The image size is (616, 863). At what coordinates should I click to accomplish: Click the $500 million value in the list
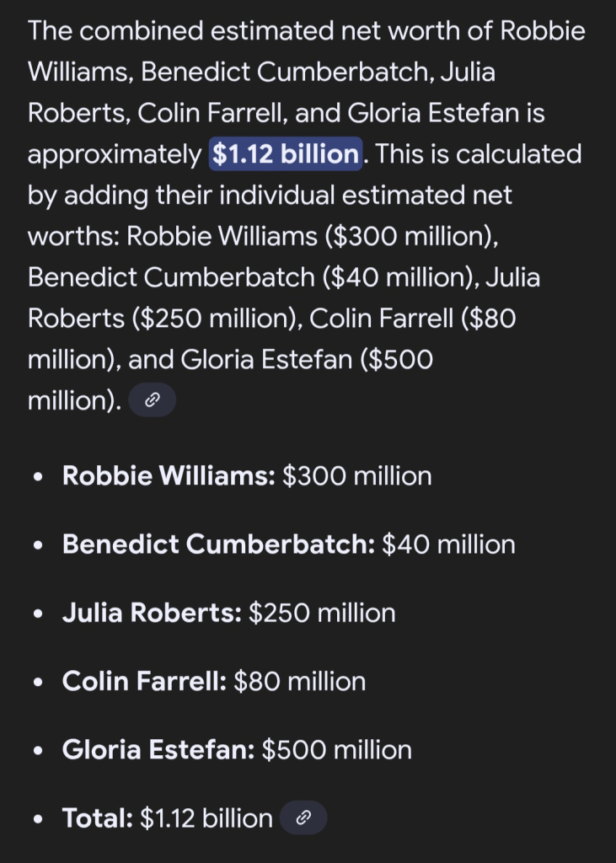[337, 749]
